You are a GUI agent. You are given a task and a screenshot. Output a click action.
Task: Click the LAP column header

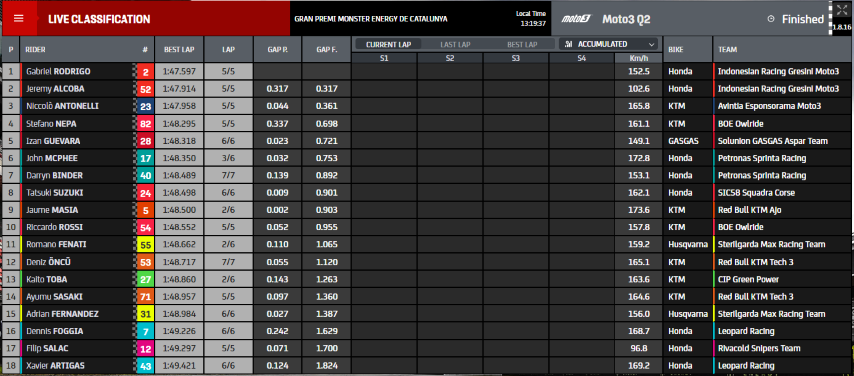click(x=229, y=50)
